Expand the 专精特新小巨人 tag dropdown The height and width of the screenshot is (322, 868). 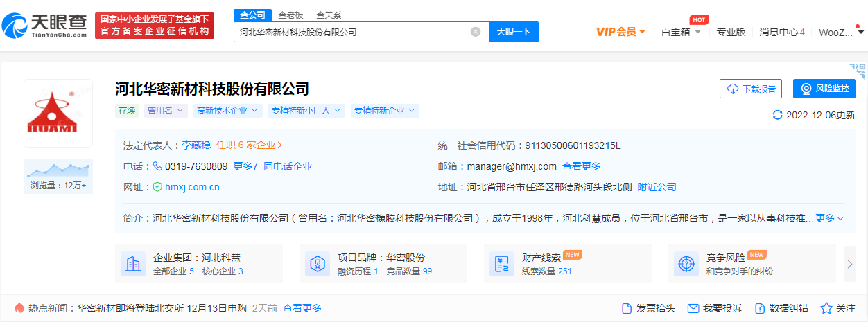(x=307, y=111)
